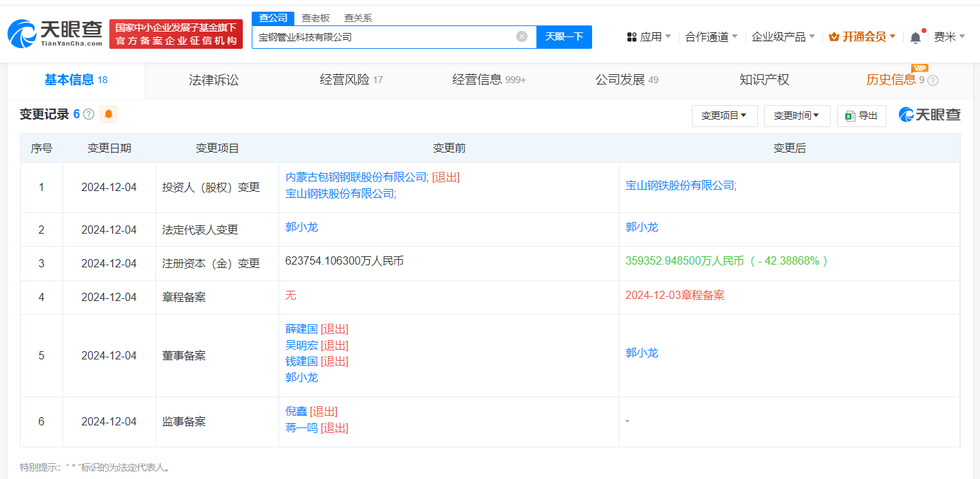Select the 经营风险 tab
Image resolution: width=980 pixels, height=479 pixels.
pyautogui.click(x=351, y=80)
